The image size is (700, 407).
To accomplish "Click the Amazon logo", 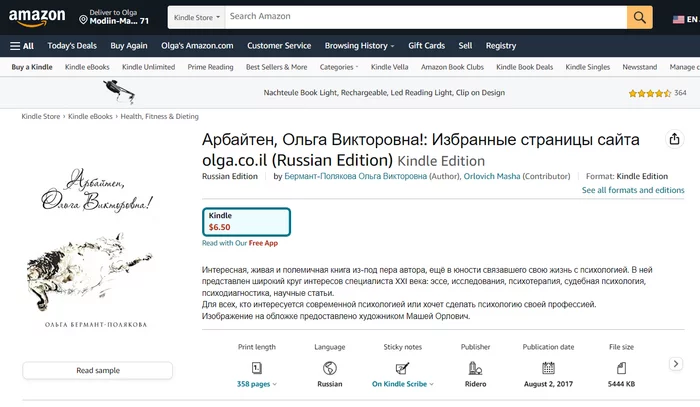I will tap(37, 18).
